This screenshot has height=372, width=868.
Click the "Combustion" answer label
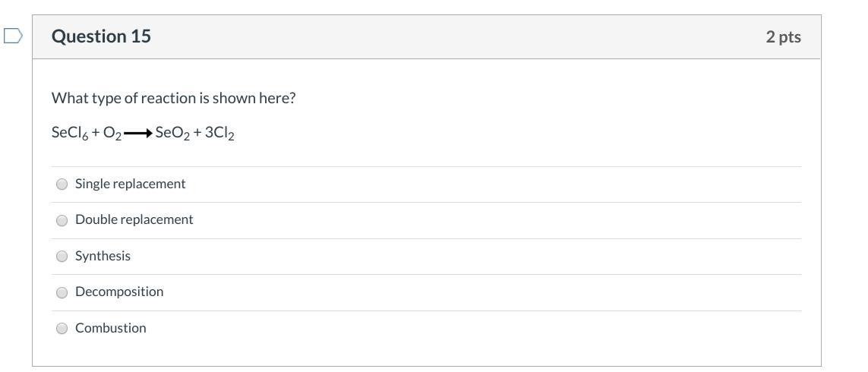[111, 328]
